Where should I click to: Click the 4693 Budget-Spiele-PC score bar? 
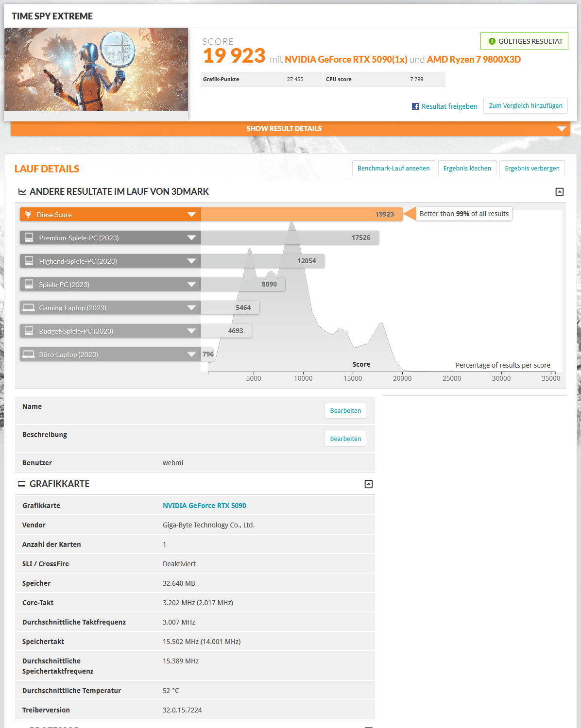tap(226, 331)
